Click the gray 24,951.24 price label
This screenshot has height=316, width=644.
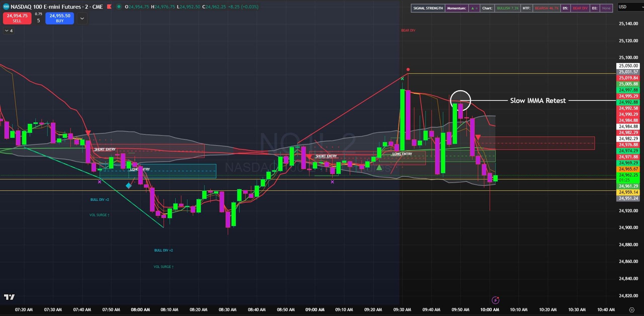(x=628, y=198)
